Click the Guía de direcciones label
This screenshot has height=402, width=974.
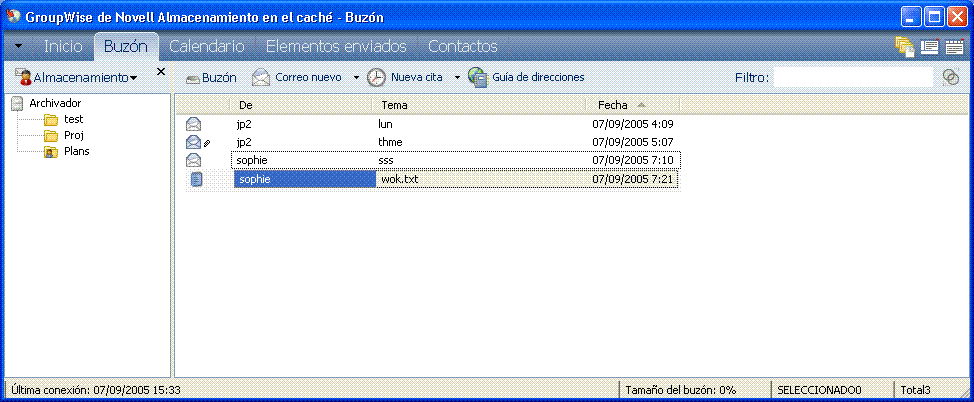(539, 78)
